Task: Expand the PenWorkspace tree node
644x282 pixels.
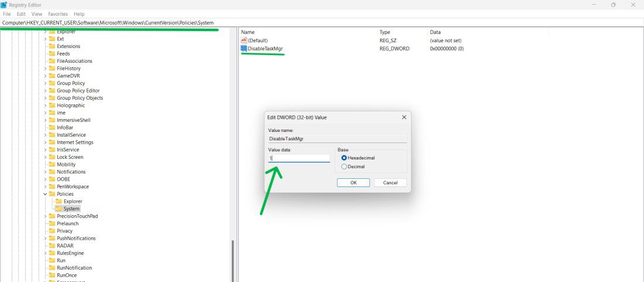Action: 45,186
